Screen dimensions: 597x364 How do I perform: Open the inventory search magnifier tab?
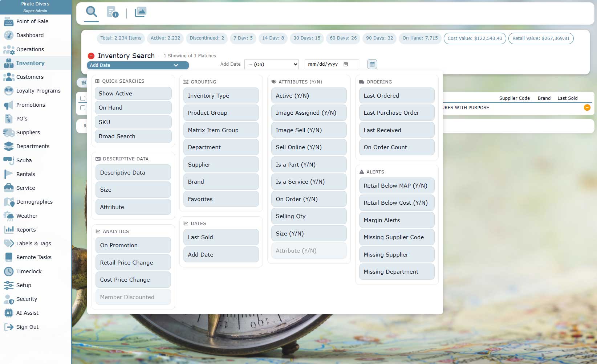point(91,12)
